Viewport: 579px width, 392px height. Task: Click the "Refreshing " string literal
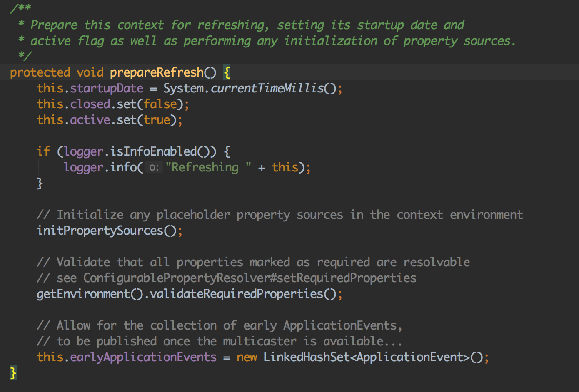(x=208, y=167)
